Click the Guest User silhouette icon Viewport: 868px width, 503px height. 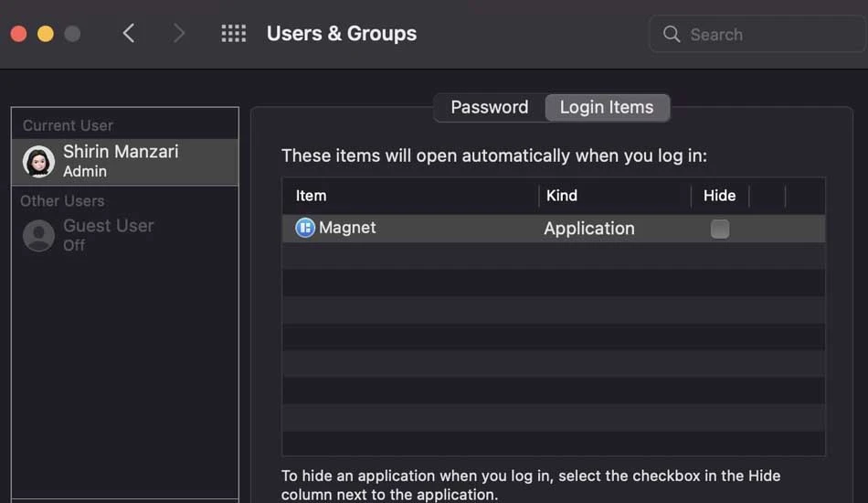point(38,235)
